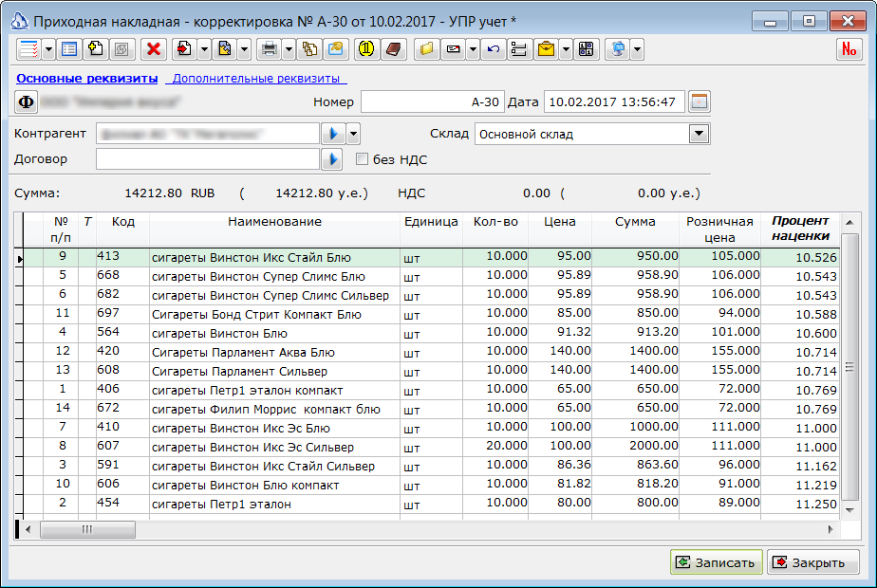
Task: Select row Сигареты Бонд Стрит Компакт Блю
Action: [431, 314]
